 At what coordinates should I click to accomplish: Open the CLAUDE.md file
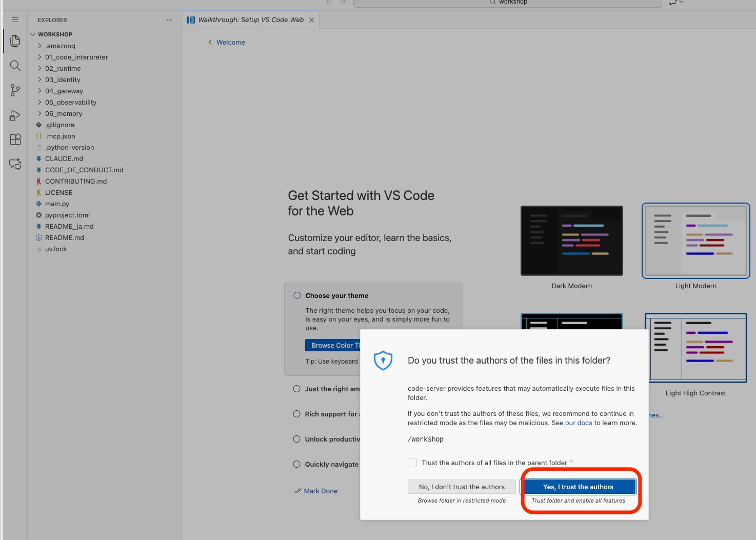click(104, 158)
